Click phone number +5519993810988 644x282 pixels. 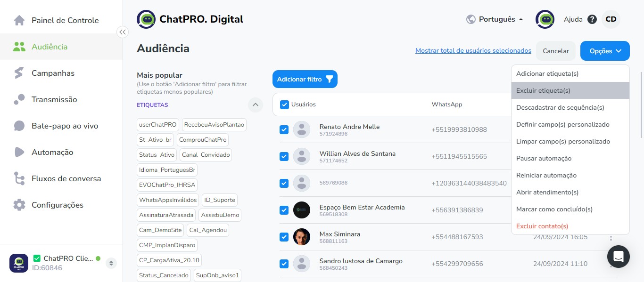[459, 129]
